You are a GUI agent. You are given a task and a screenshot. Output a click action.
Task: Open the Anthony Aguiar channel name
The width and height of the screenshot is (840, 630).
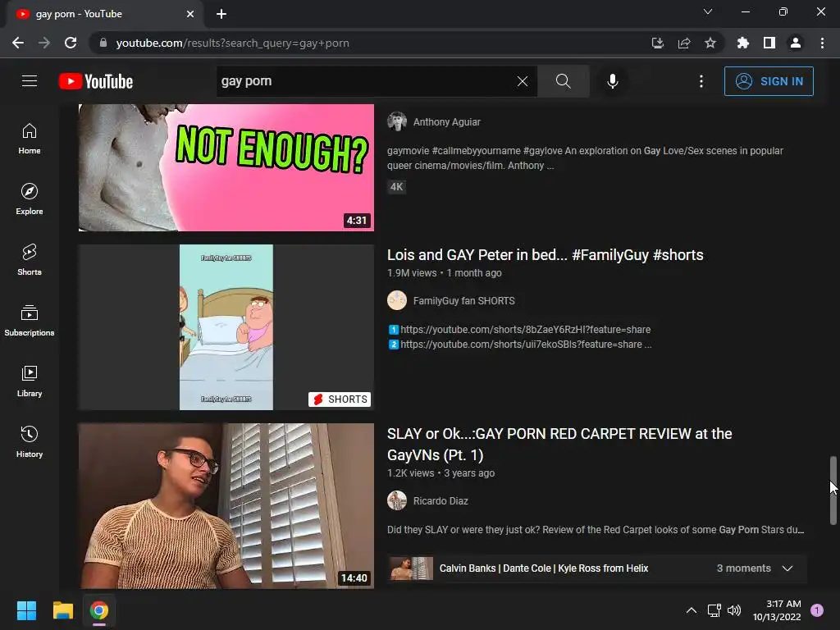(447, 122)
